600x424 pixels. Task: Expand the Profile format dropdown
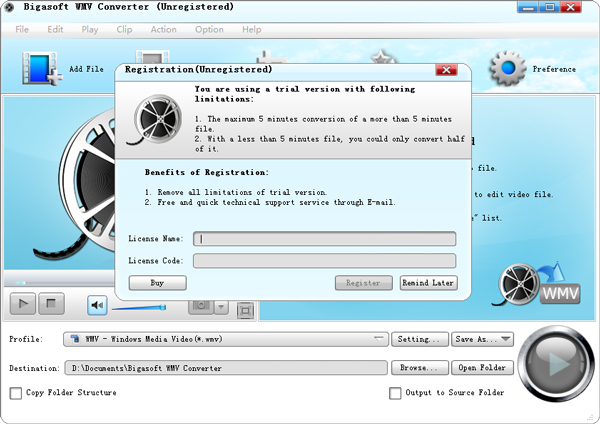tap(379, 339)
